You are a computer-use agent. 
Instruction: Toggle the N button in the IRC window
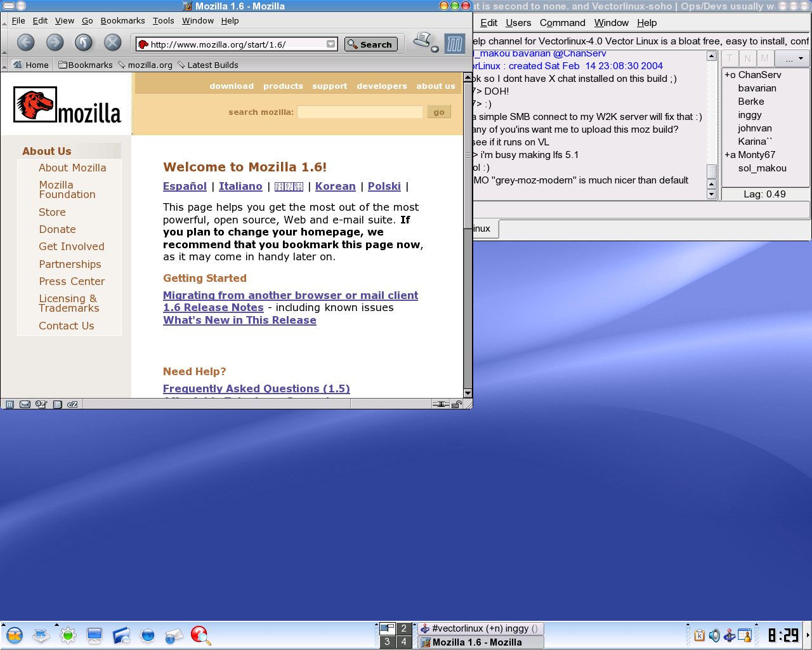point(747,58)
